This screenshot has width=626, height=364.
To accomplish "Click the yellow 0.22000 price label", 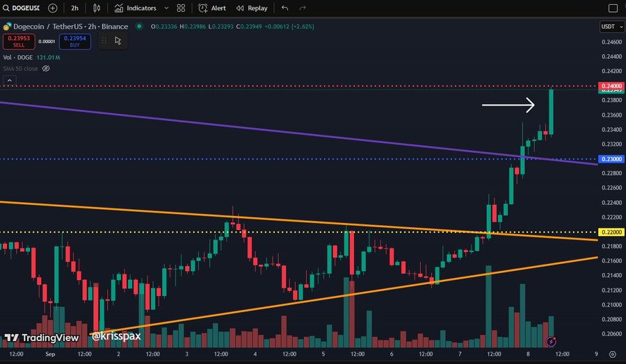I will point(611,232).
